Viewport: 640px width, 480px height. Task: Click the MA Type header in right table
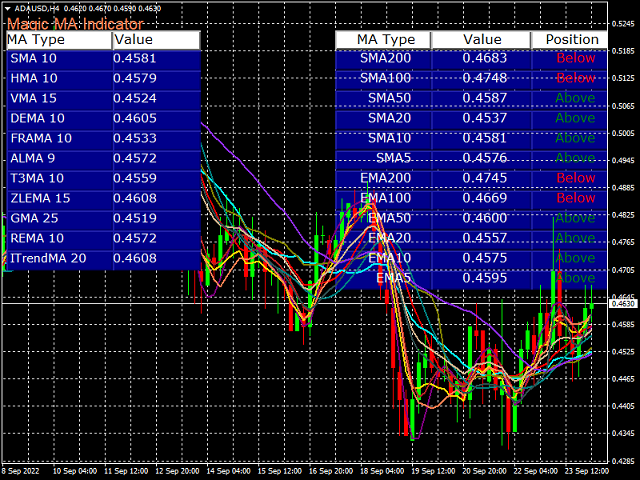click(x=386, y=39)
